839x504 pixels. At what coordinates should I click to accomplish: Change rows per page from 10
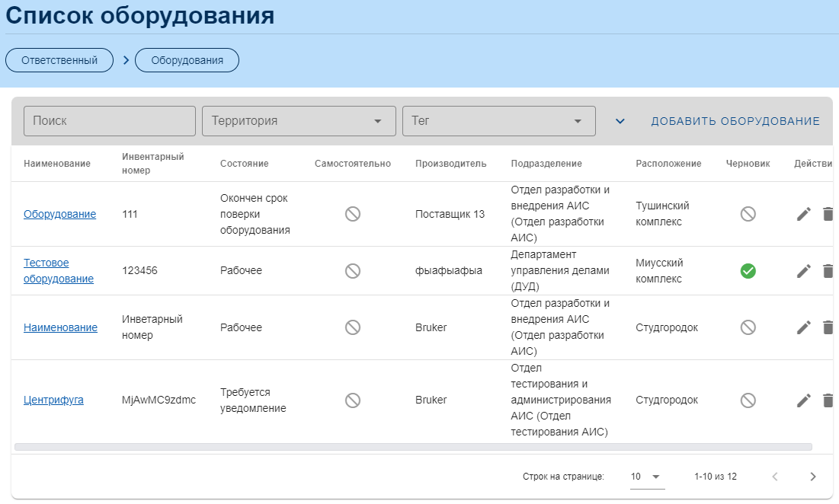pos(646,477)
